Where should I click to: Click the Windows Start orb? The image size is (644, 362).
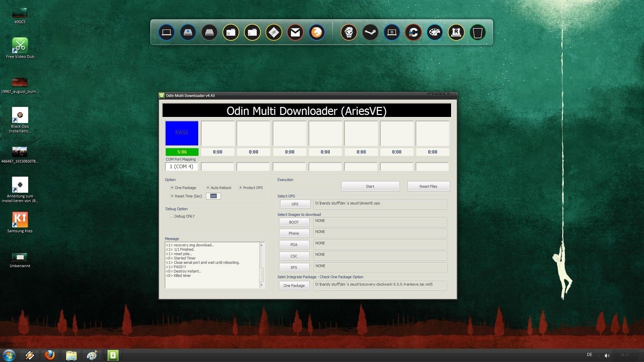click(x=9, y=355)
